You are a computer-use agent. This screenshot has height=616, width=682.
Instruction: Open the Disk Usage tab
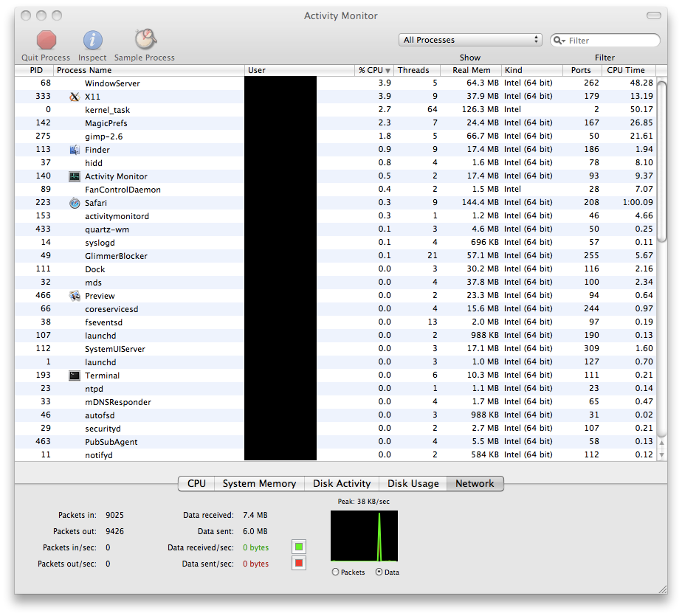(x=413, y=483)
